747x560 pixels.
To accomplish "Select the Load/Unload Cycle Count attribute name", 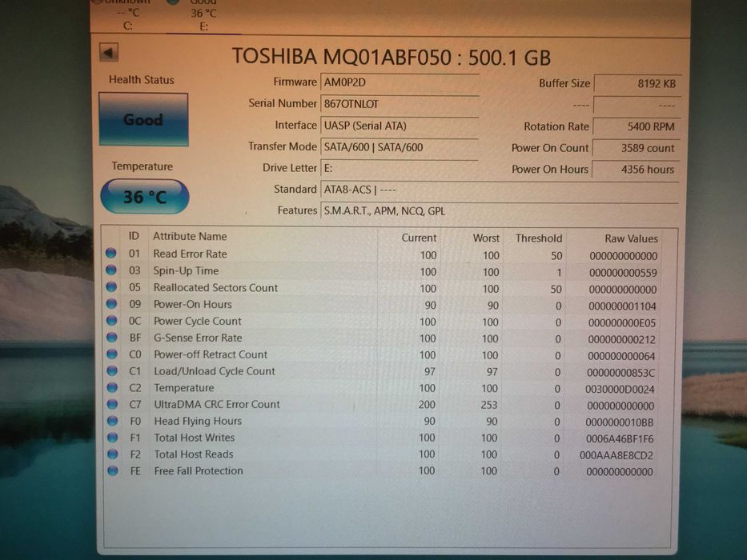I will click(215, 371).
